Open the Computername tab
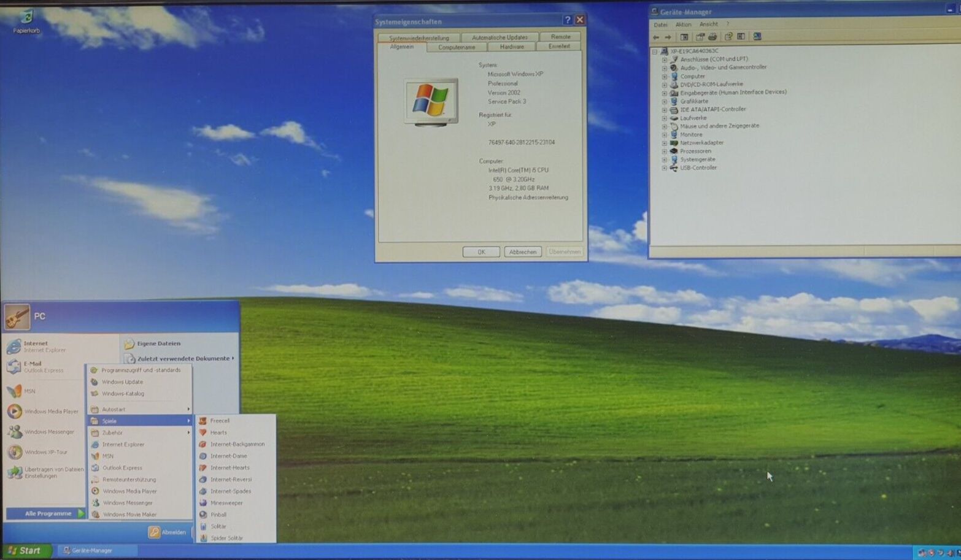 pos(457,47)
